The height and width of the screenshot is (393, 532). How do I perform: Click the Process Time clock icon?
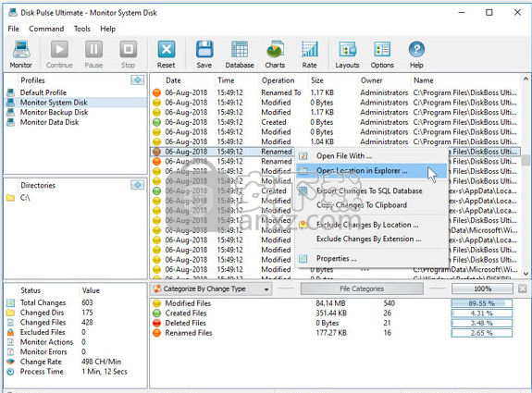click(10, 372)
